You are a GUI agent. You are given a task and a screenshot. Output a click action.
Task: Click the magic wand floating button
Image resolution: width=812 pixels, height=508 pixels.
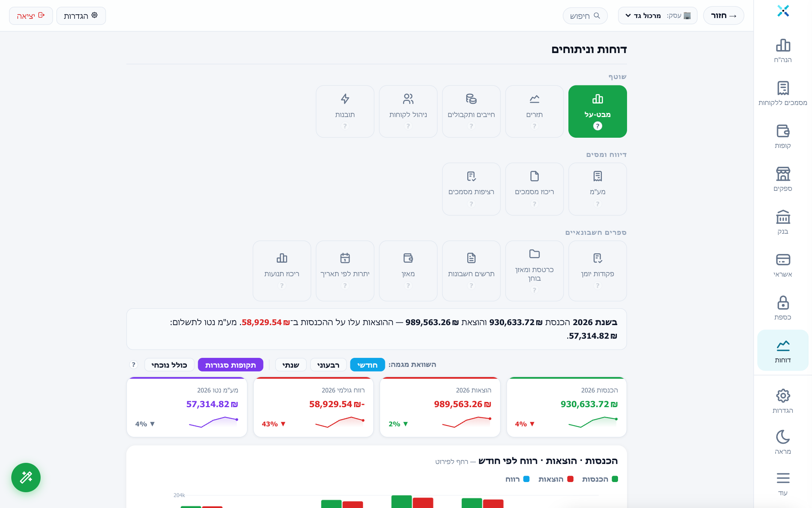click(26, 477)
